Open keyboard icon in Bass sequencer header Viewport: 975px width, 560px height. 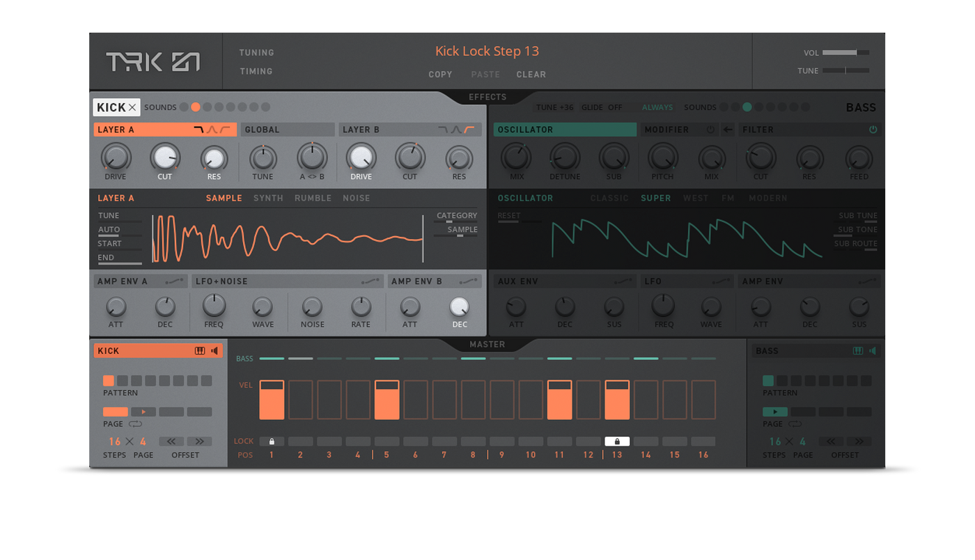point(858,351)
